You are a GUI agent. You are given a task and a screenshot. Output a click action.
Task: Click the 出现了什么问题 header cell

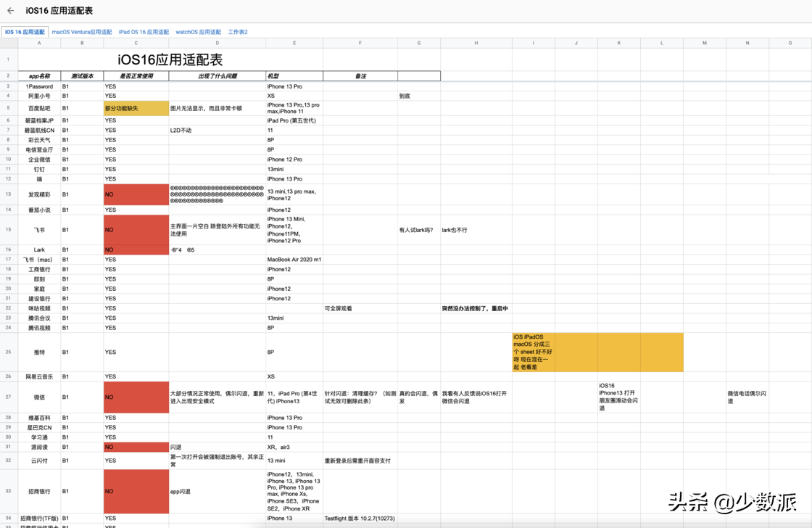[x=217, y=76]
